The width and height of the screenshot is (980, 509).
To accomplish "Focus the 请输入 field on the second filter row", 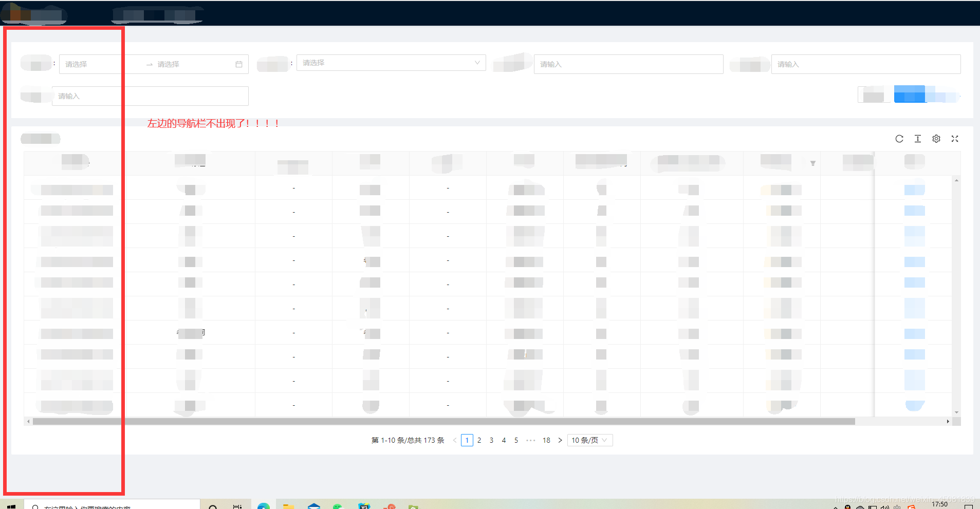I will coord(150,96).
